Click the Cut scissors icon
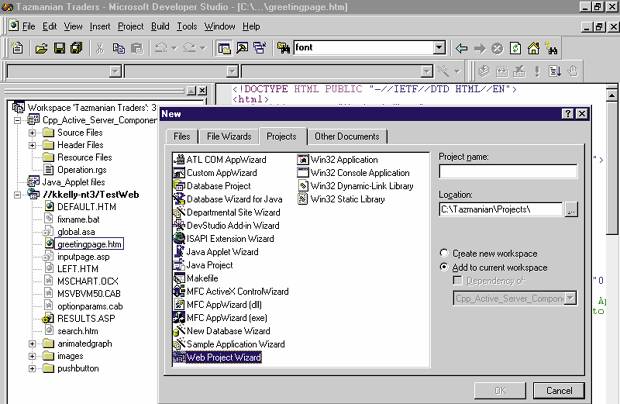 tap(100, 48)
